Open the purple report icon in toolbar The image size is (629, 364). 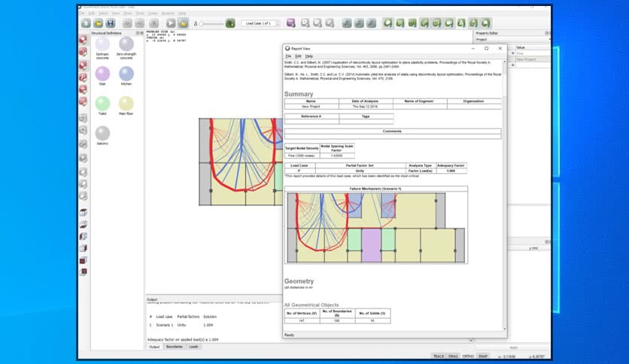pyautogui.click(x=291, y=23)
